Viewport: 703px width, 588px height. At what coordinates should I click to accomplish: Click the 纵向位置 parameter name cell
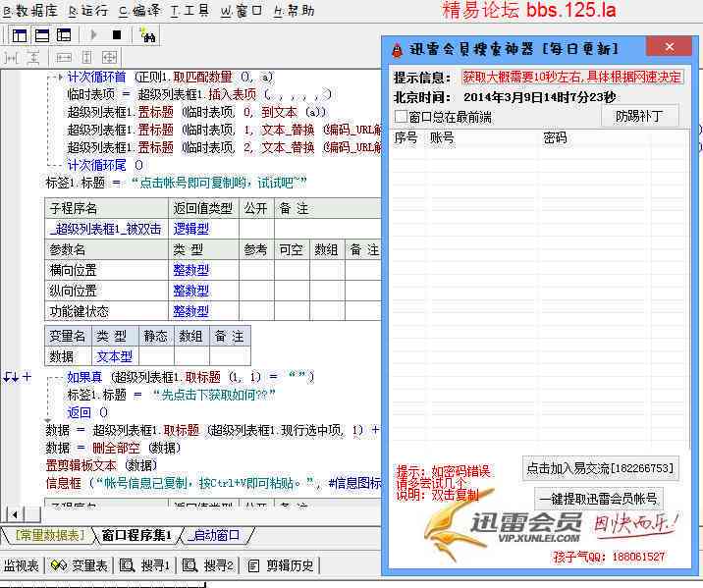pyautogui.click(x=106, y=291)
